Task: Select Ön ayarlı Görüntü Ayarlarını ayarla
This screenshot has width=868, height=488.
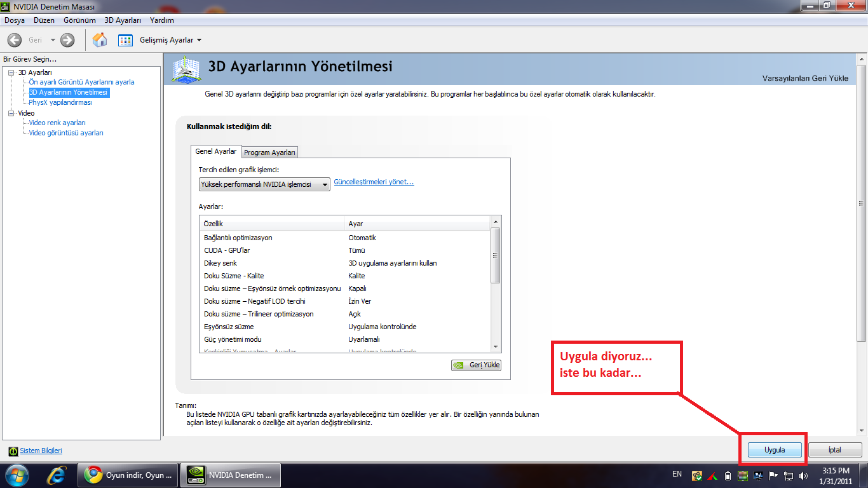Action: tap(81, 82)
